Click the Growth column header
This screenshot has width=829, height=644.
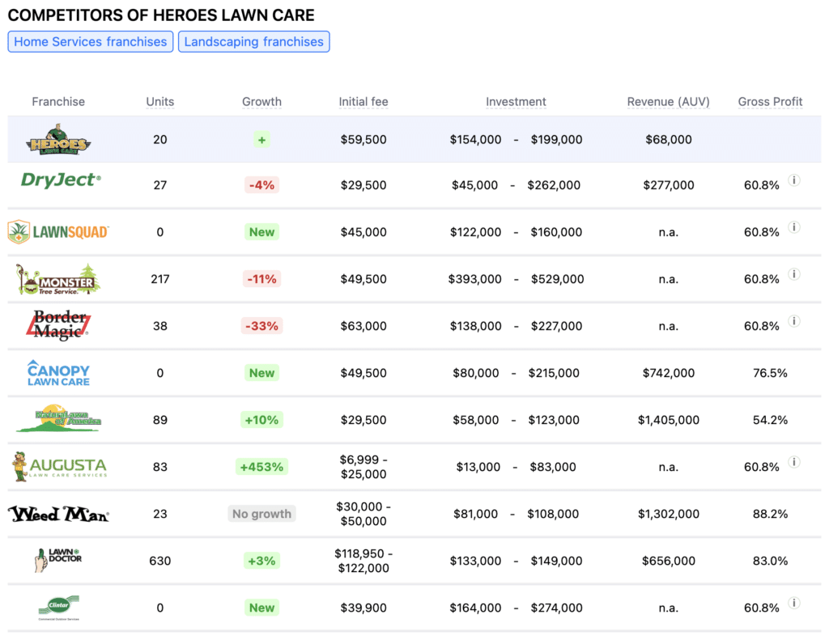click(261, 101)
